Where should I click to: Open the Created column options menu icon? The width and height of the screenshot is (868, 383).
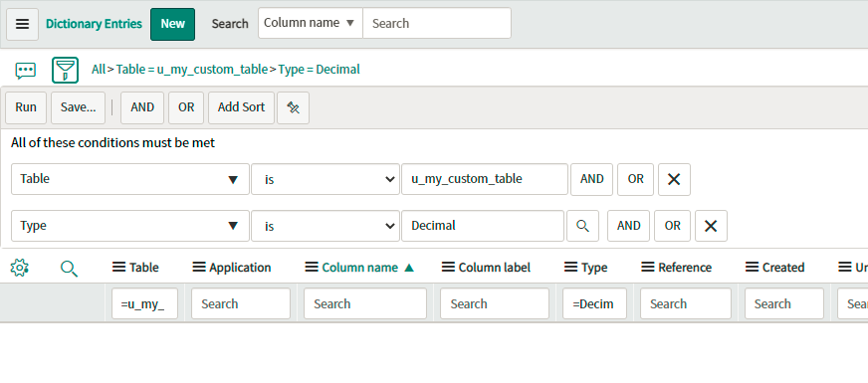tap(753, 267)
